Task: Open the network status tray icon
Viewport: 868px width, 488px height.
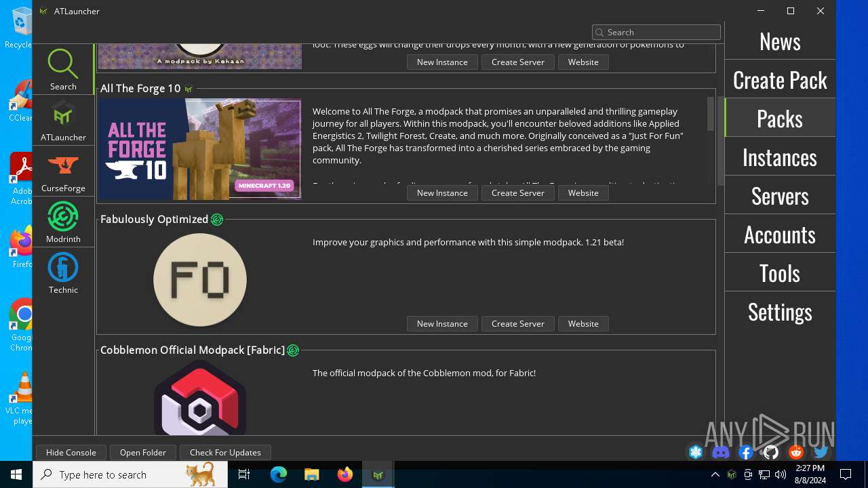Action: (x=764, y=474)
